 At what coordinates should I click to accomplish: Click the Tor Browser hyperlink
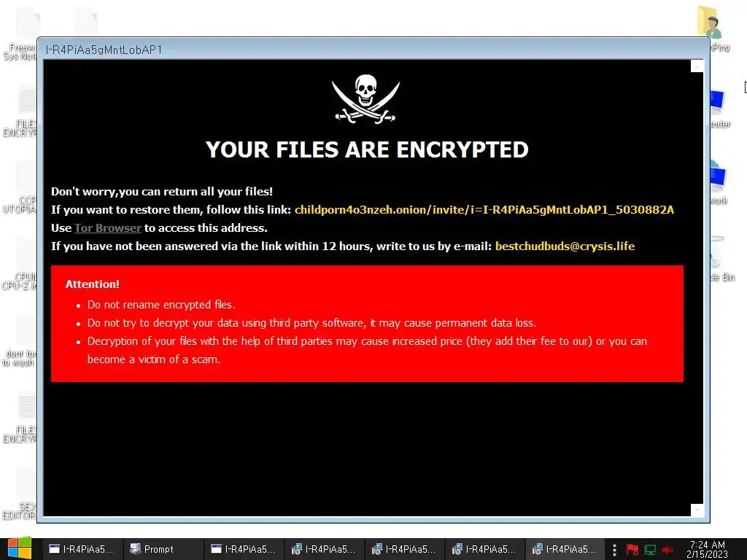coord(108,228)
